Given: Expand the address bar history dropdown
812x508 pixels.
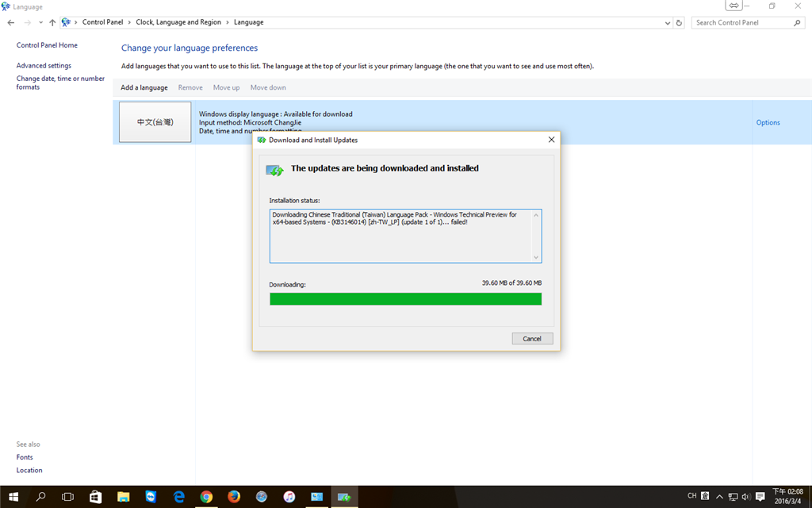Looking at the screenshot, I should coord(668,23).
